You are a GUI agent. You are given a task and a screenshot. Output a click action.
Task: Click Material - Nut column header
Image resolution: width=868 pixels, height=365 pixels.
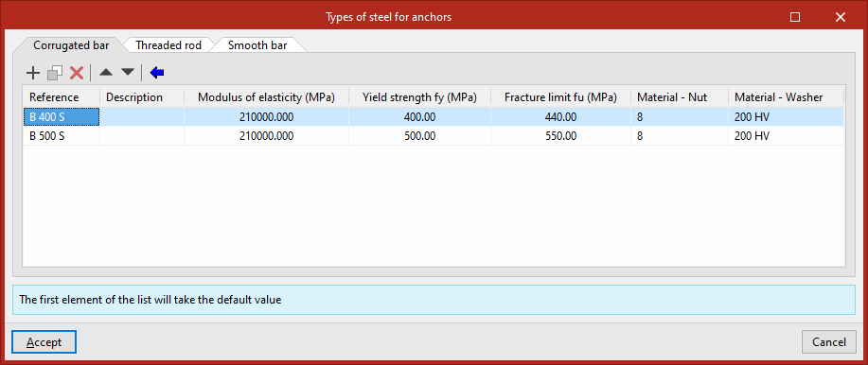pyautogui.click(x=680, y=97)
